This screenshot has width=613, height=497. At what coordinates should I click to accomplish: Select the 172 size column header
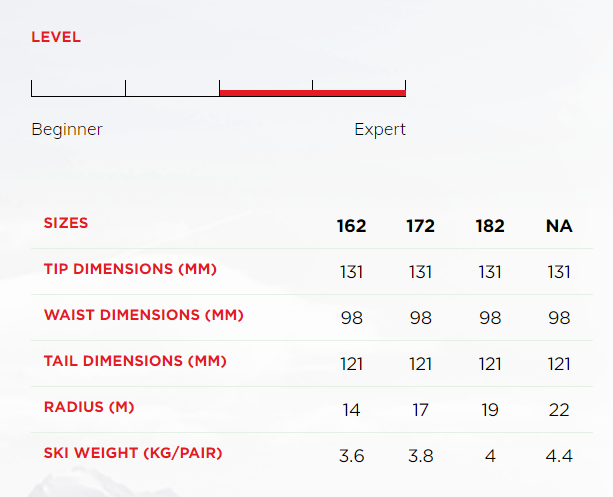coord(420,226)
